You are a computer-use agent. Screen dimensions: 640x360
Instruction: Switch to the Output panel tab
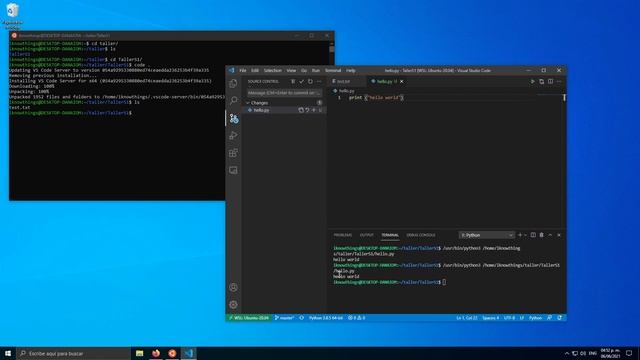[367, 235]
